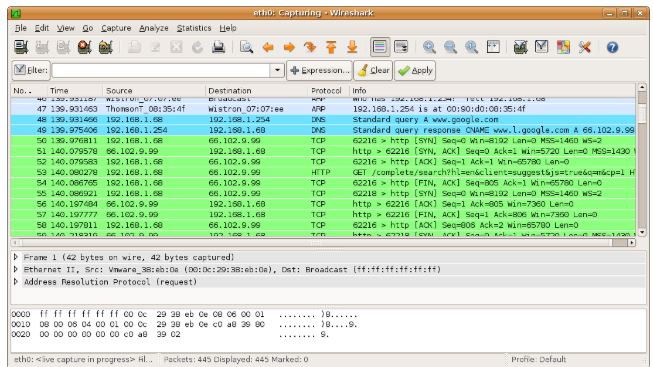The image size is (653, 367).
Task: Sort by the Destination column header
Action: tap(256, 90)
